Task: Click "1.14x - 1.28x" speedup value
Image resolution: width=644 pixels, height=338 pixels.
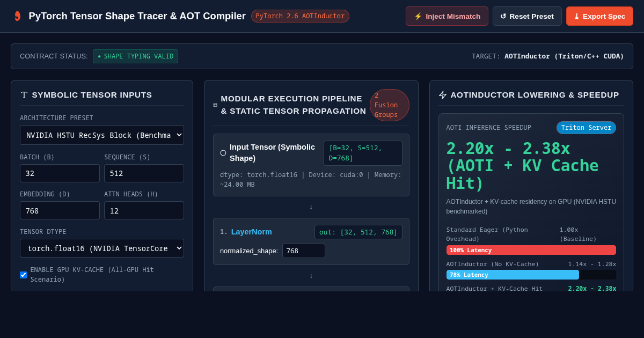Action: [x=592, y=264]
